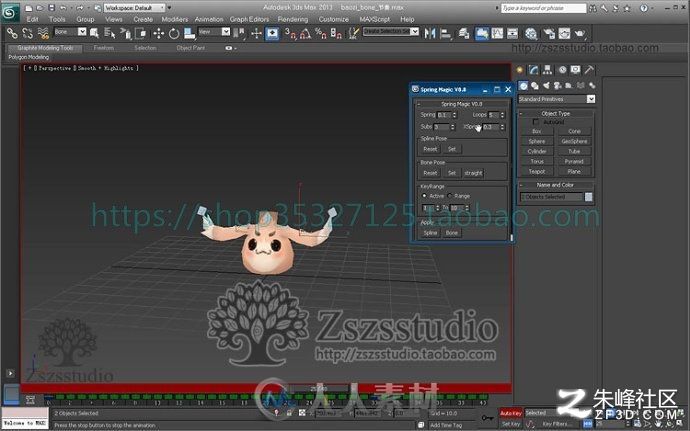This screenshot has width=690, height=431.
Task: Switch to the Freeform ribbon tab
Action: (x=104, y=48)
